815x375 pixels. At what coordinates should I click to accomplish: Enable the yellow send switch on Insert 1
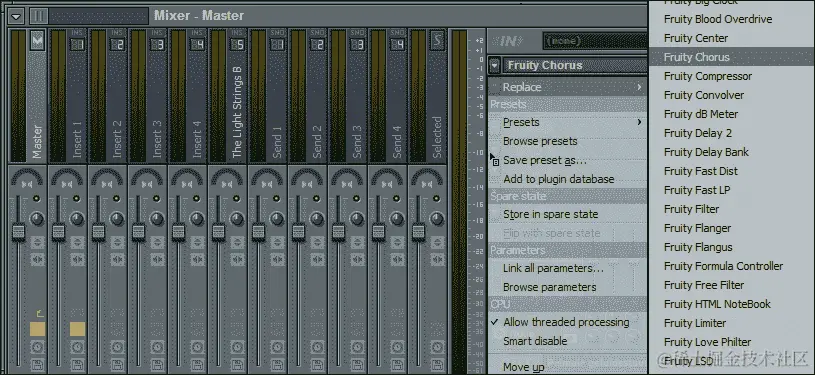(77, 329)
